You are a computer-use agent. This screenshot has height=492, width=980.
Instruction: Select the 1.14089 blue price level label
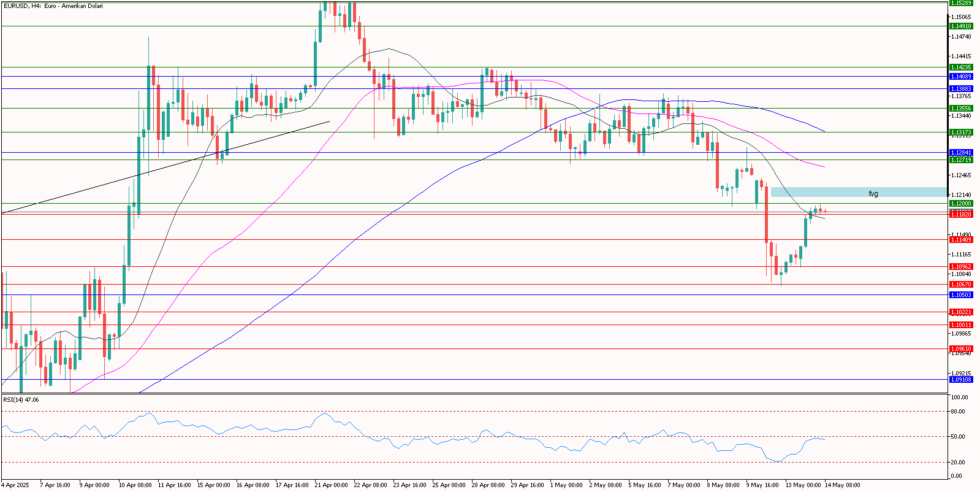[961, 77]
